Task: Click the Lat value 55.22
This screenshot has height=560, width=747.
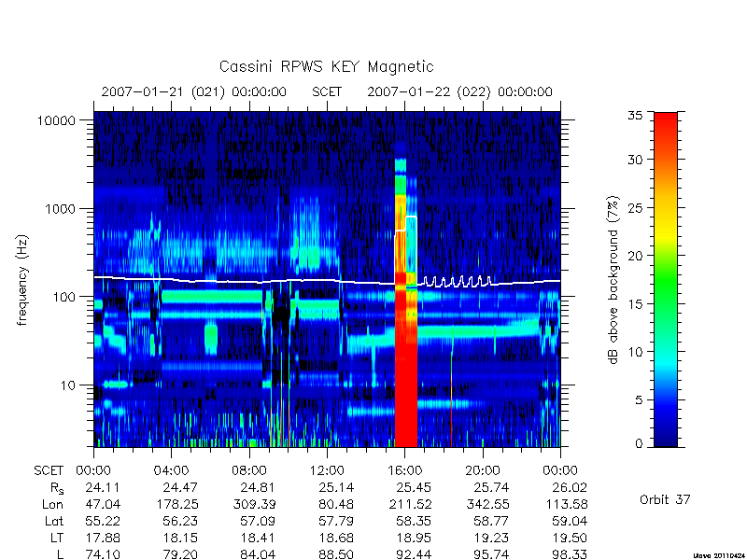Action: (103, 521)
